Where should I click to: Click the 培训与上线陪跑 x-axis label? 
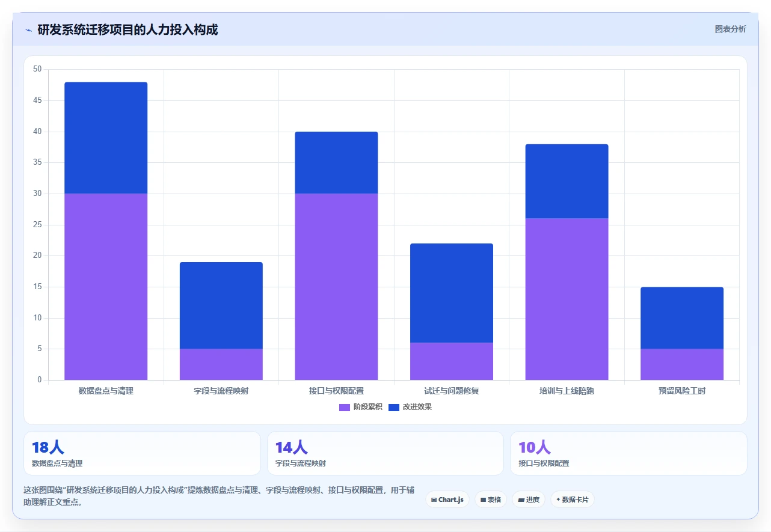coord(567,391)
